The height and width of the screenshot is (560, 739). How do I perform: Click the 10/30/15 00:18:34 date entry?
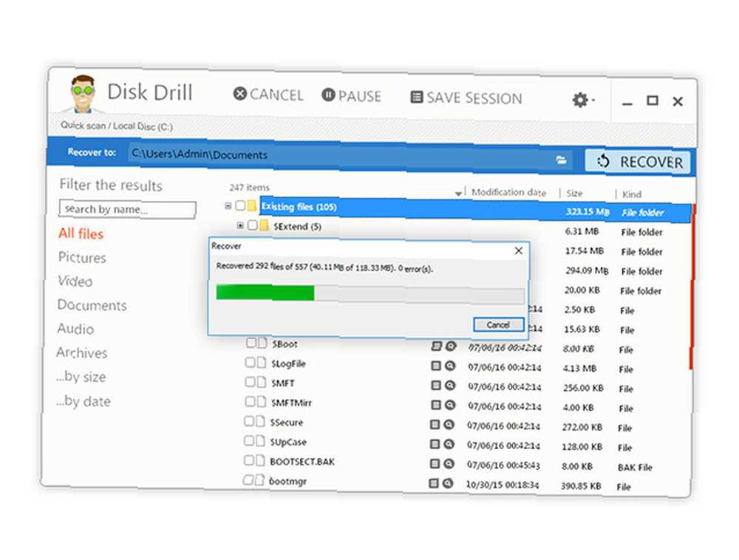(x=503, y=484)
